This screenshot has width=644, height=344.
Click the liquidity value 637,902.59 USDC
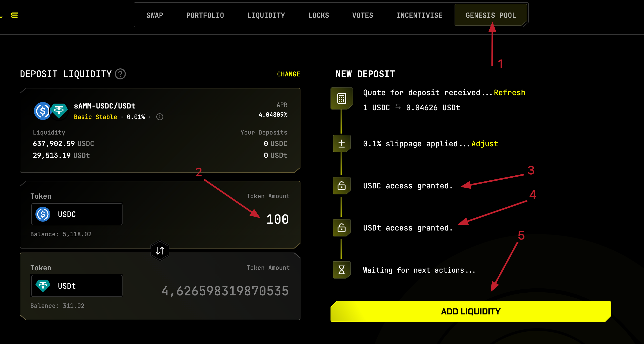pyautogui.click(x=63, y=144)
